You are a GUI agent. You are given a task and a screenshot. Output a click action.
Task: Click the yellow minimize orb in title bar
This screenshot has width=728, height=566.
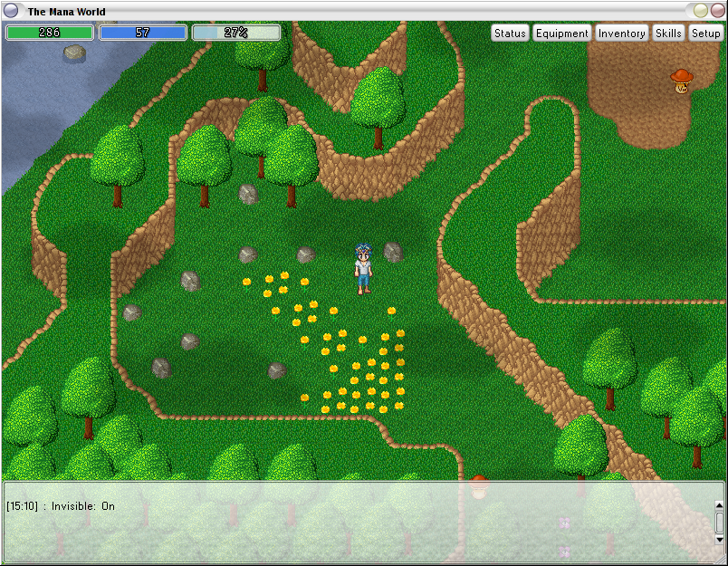700,11
